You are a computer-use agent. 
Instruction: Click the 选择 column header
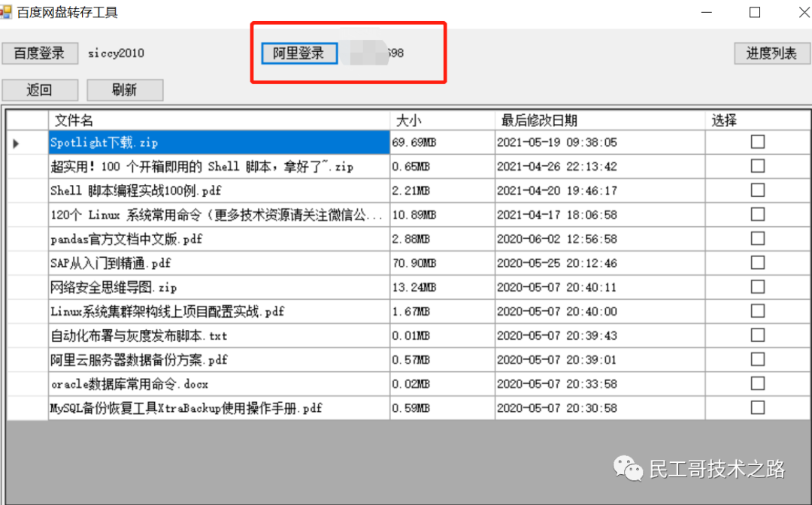[x=758, y=120]
